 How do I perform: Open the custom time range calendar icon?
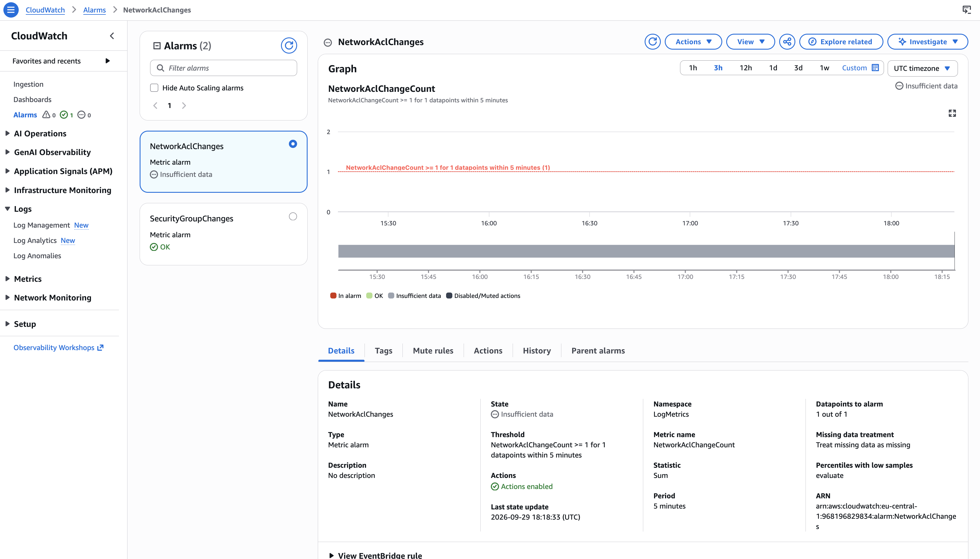coord(875,67)
